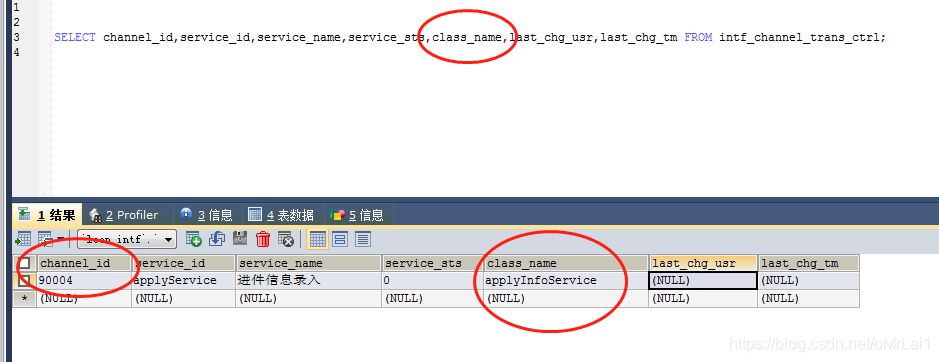
Task: Toggle the select-all checkbox in grid header
Action: (25, 263)
